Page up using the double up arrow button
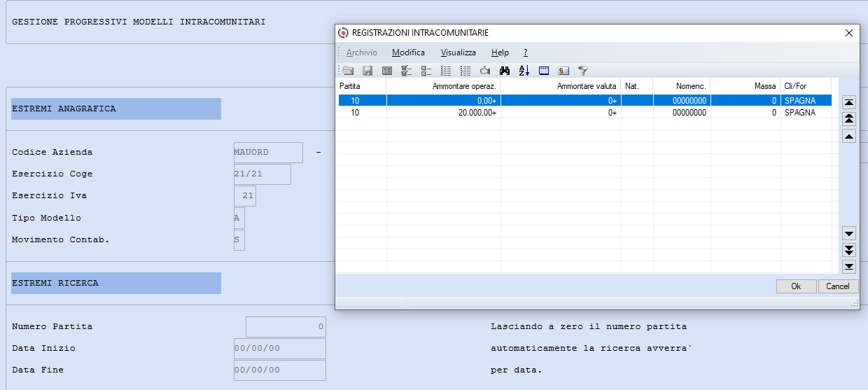 coord(849,119)
